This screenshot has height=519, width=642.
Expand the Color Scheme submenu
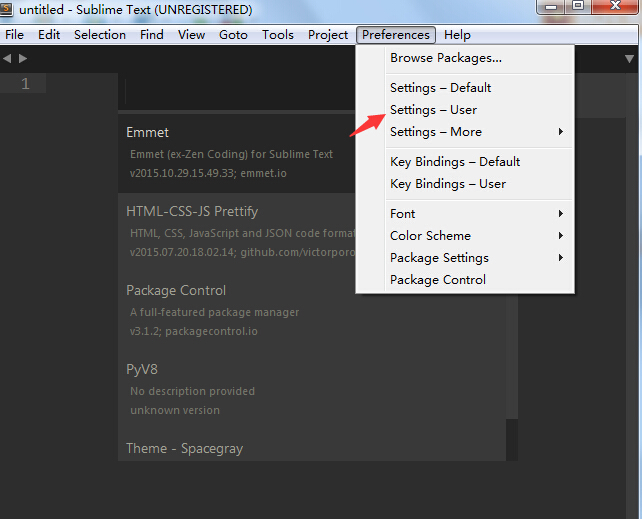(465, 236)
